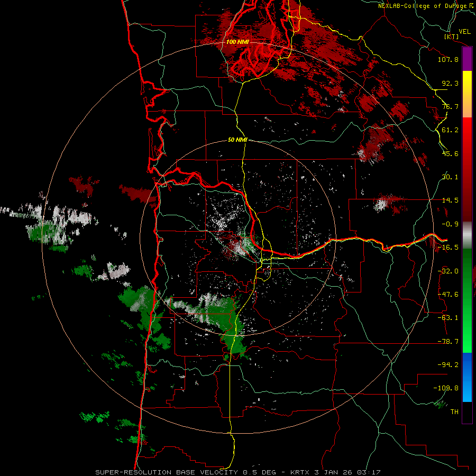The image size is (476, 476).
Task: Click the TH legend label
Action: [454, 411]
